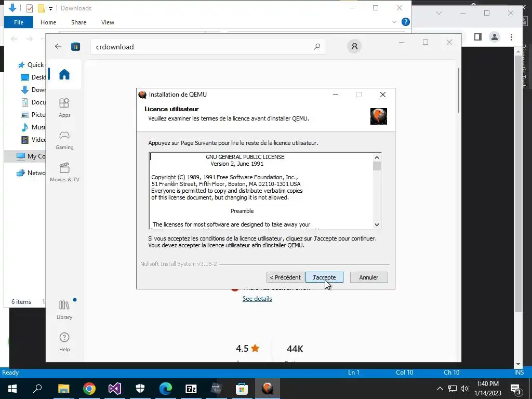Click the search magnifier in Store search box
This screenshot has width=532, height=399.
pos(317,46)
